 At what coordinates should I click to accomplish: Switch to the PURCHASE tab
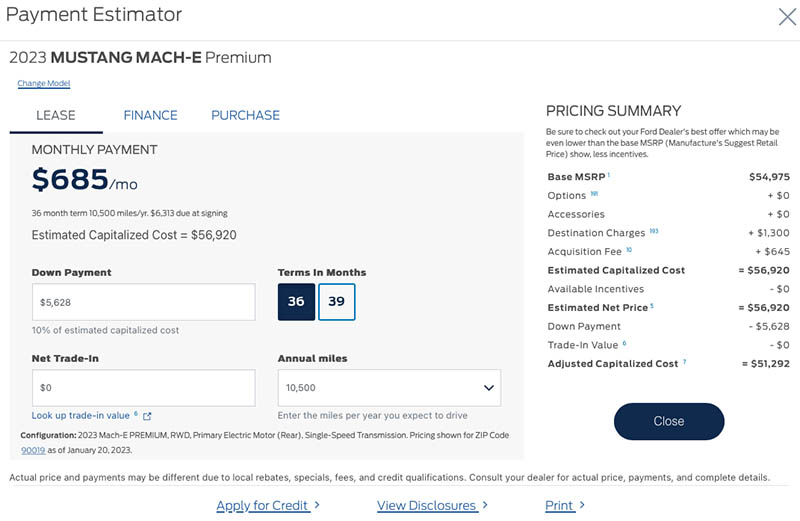pos(245,115)
